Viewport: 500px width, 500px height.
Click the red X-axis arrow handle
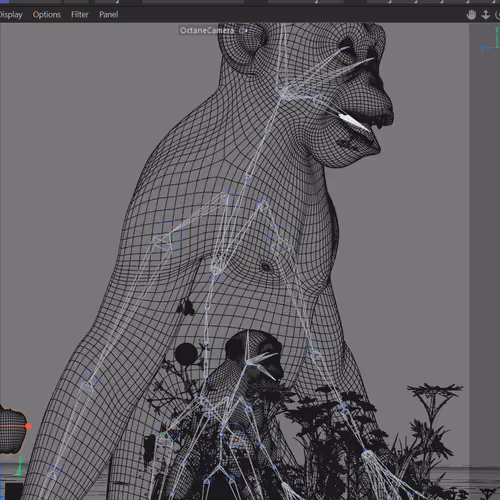pyautogui.click(x=29, y=426)
